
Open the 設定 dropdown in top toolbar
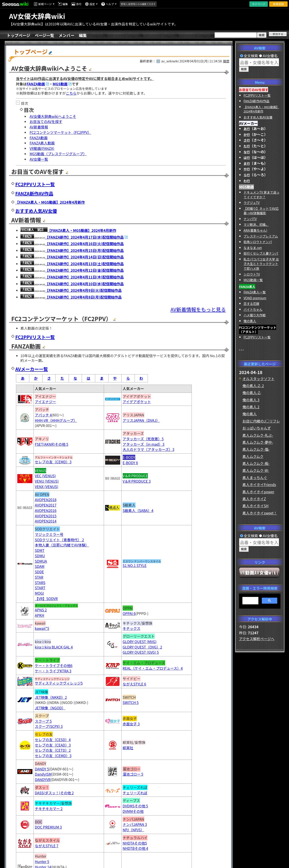coord(91,4)
